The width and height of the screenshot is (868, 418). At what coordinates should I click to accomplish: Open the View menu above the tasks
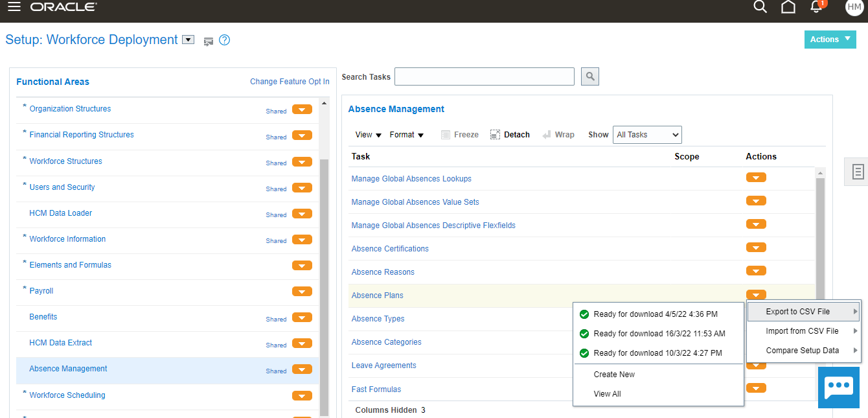(x=367, y=134)
